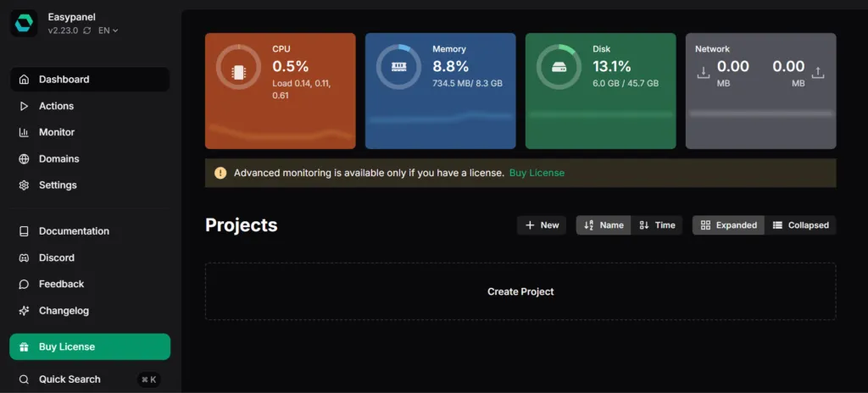Click the Quick Search magnifier icon

[x=24, y=379]
